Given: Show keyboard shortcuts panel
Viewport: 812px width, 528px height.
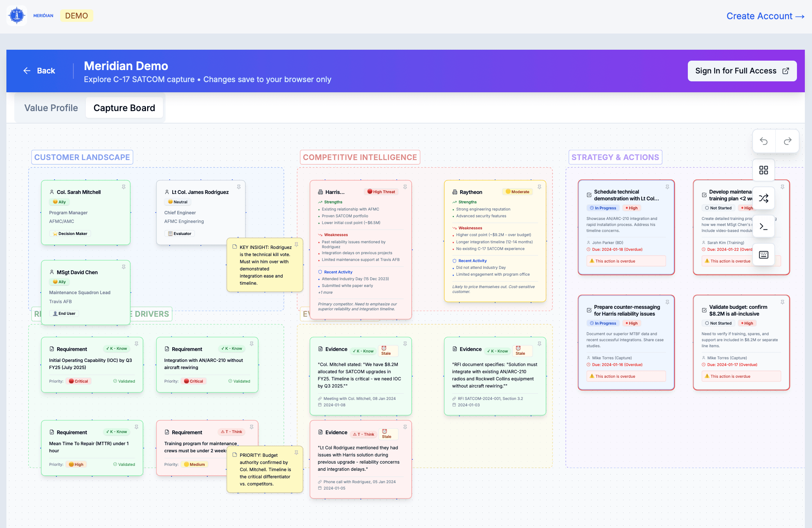Looking at the screenshot, I should [x=763, y=255].
